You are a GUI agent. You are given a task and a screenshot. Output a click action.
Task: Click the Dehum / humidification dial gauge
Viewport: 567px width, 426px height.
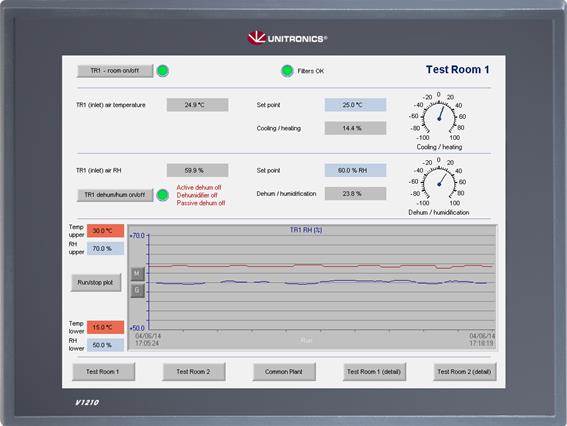439,183
